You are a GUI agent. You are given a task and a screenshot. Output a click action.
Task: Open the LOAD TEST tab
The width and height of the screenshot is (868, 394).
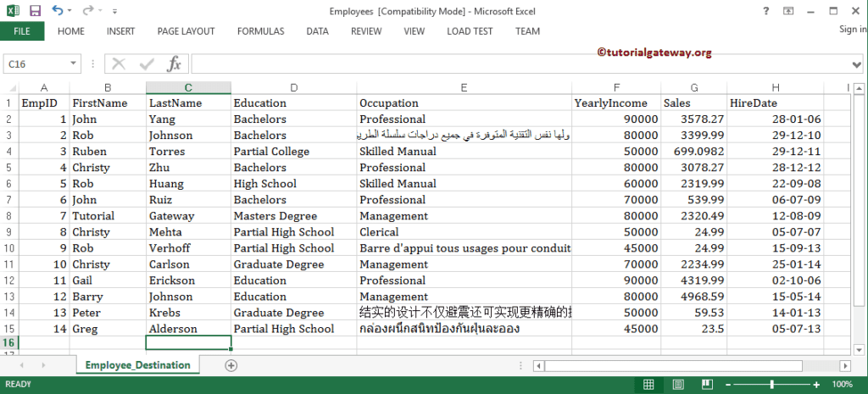click(x=470, y=31)
